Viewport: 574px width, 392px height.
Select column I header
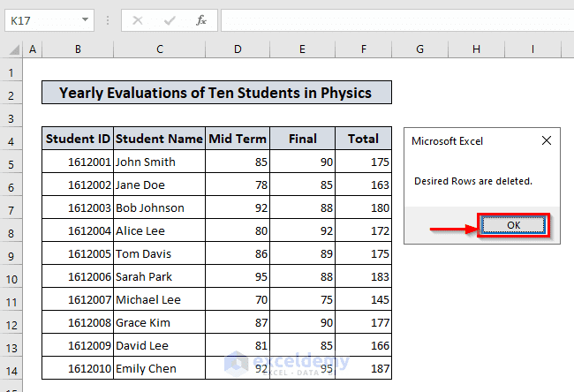click(x=532, y=49)
